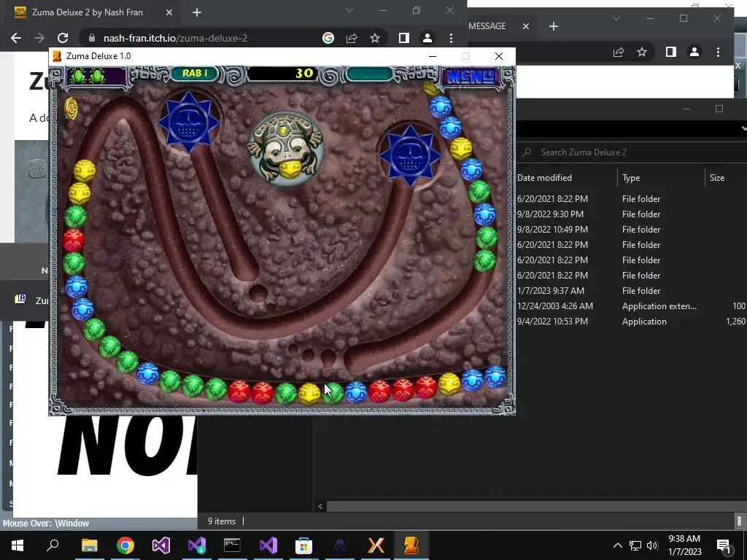Open Google Chrome from the taskbar

pyautogui.click(x=125, y=545)
